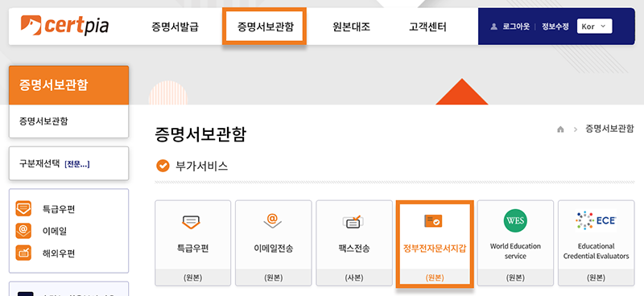Screen dimensions: 644x296
Task: Choose the 팩스전송 service card
Action: [x=353, y=243]
